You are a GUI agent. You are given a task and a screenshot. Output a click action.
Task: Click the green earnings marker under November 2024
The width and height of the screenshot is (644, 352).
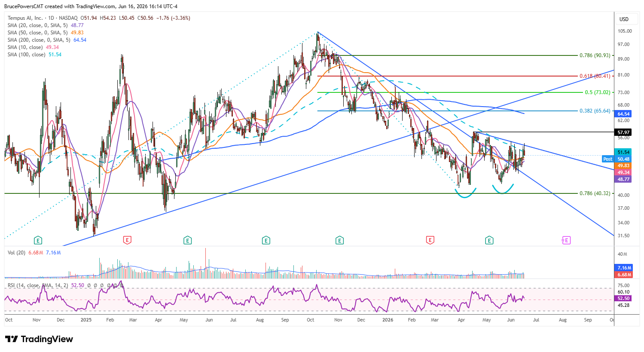tap(38, 240)
